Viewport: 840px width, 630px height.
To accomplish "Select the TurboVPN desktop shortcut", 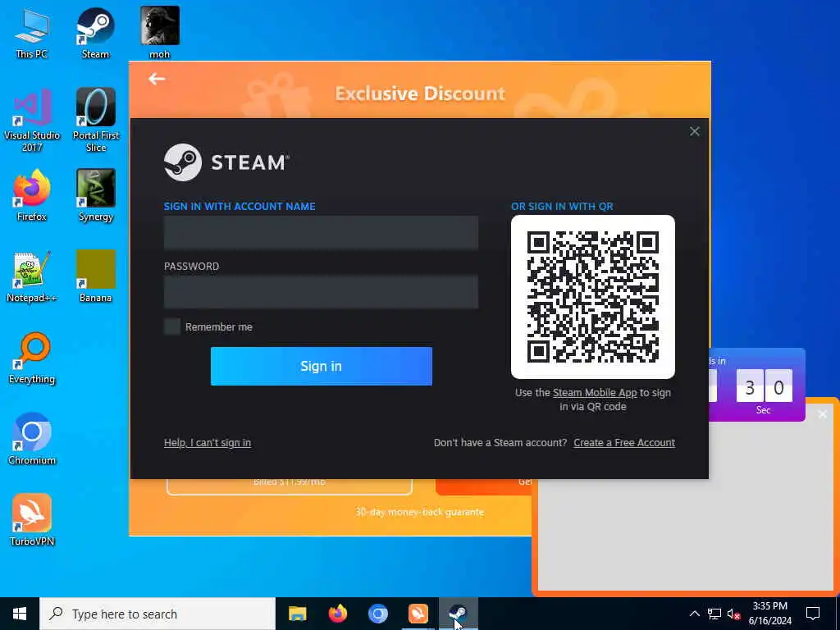I will [x=32, y=519].
